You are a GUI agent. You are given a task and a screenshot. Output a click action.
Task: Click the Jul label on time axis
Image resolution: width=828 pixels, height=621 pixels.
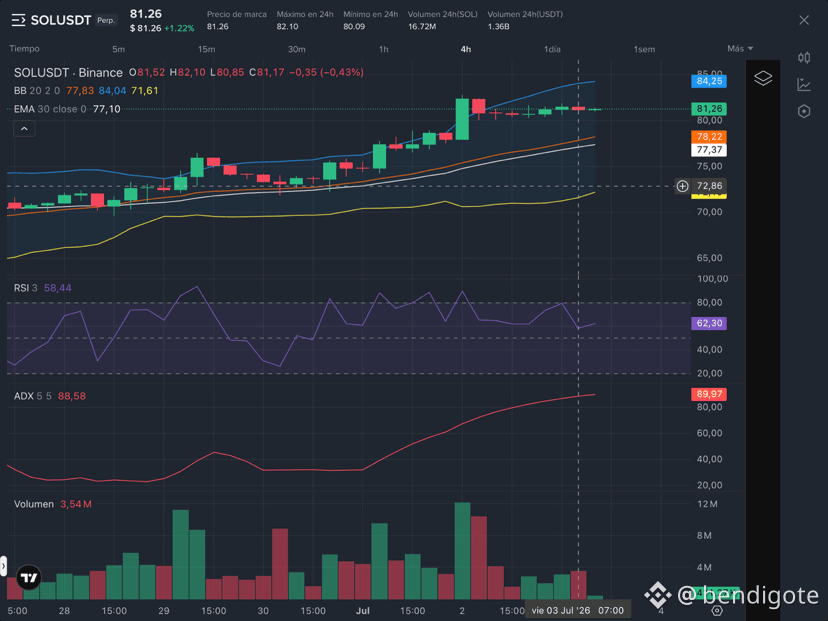click(x=363, y=610)
